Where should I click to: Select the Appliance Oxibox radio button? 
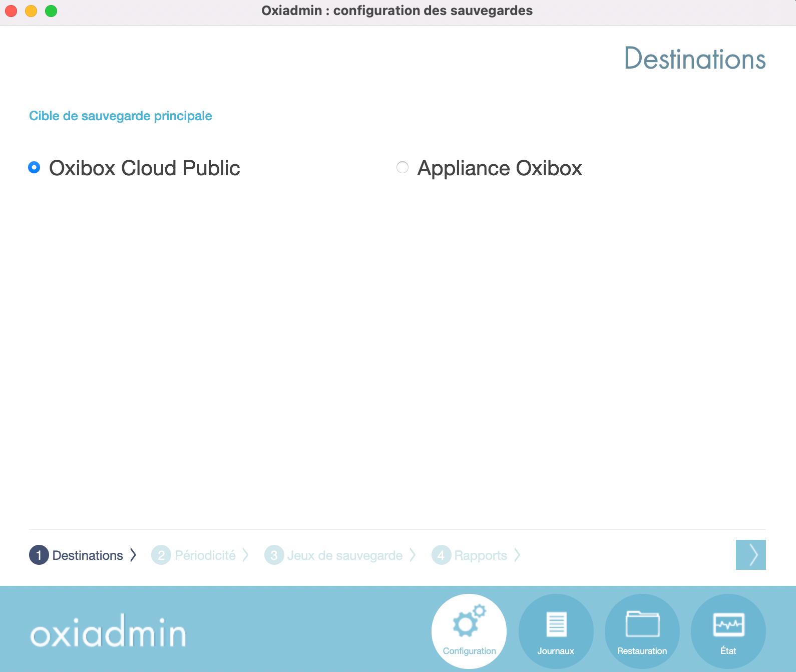403,167
